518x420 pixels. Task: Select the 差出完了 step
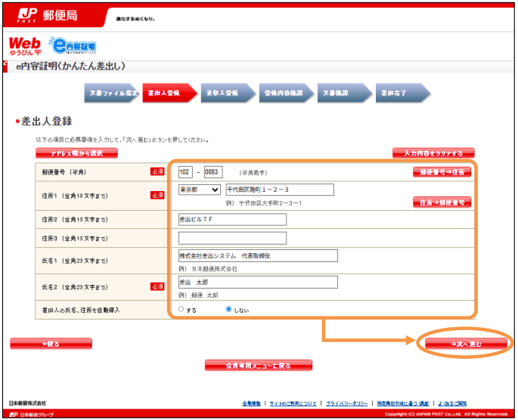403,93
